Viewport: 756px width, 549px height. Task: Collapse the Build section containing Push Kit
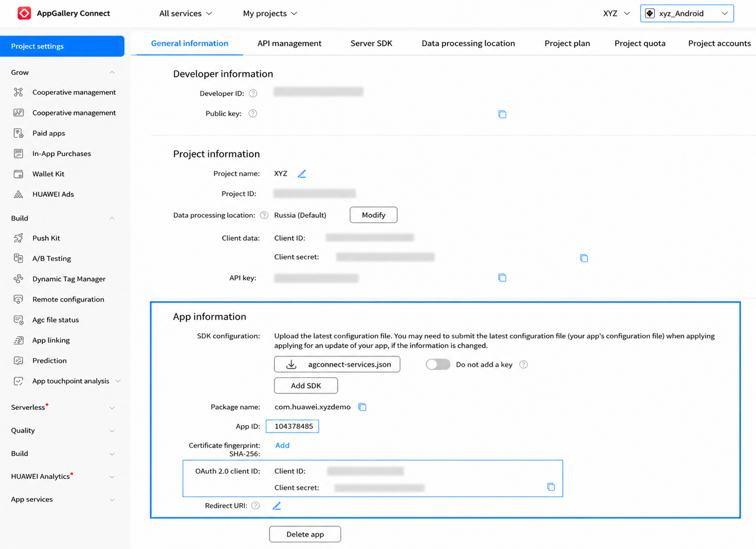[x=112, y=218]
